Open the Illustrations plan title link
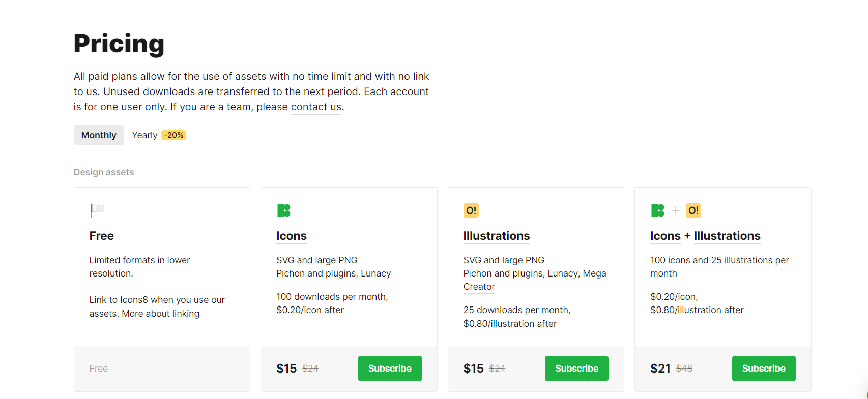The height and width of the screenshot is (399, 868). 496,236
